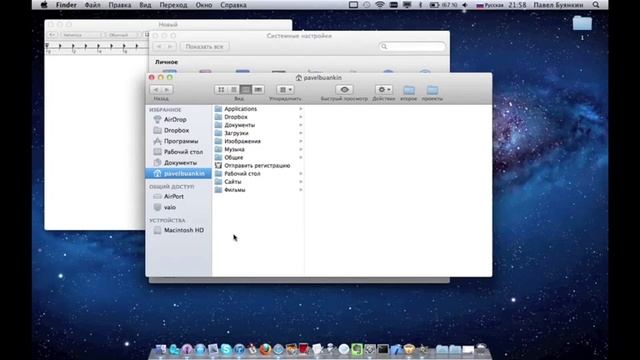Switch Finder to list view
The image size is (640, 360).
pos(233,89)
